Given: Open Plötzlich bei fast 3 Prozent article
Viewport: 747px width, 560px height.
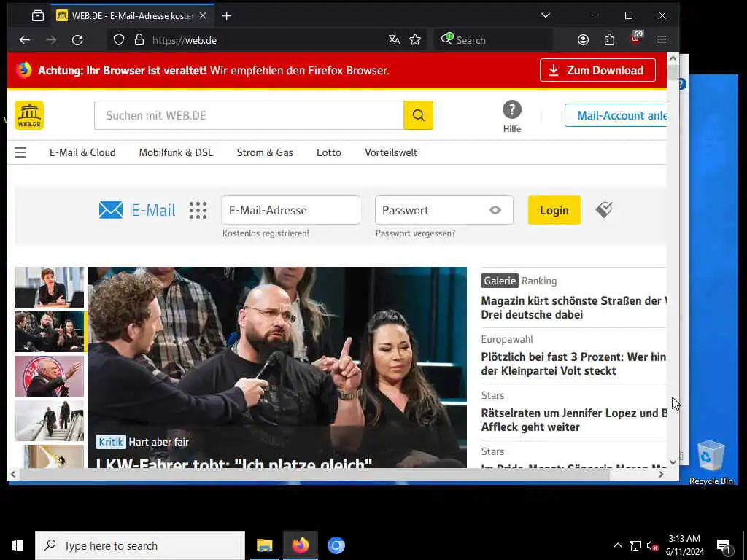Looking at the screenshot, I should [x=573, y=364].
